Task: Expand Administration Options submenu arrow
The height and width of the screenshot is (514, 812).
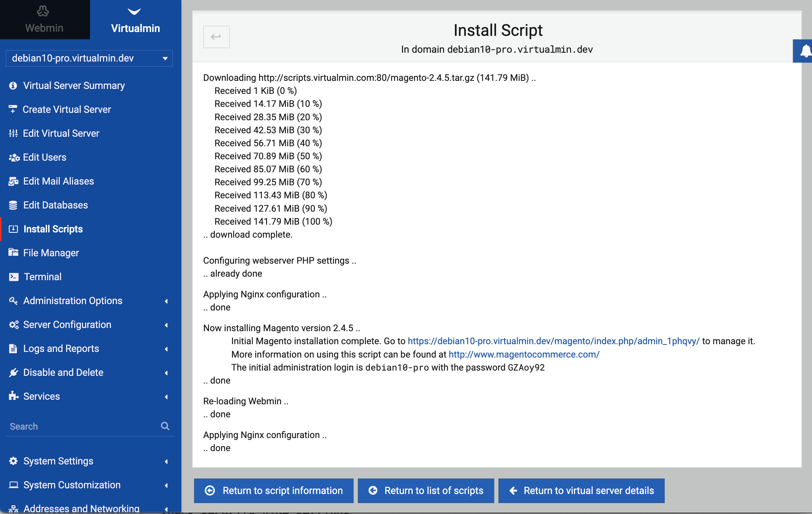Action: pos(166,301)
